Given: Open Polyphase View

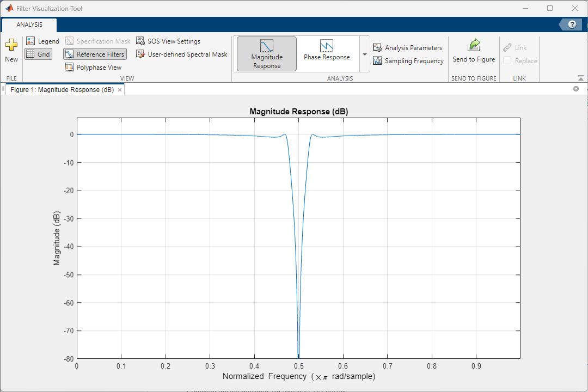Looking at the screenshot, I should [93, 68].
